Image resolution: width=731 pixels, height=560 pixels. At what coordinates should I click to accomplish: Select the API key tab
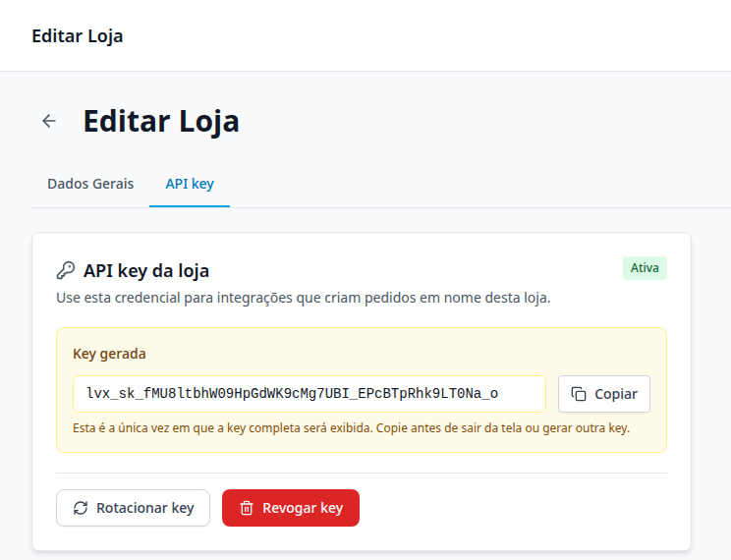190,184
